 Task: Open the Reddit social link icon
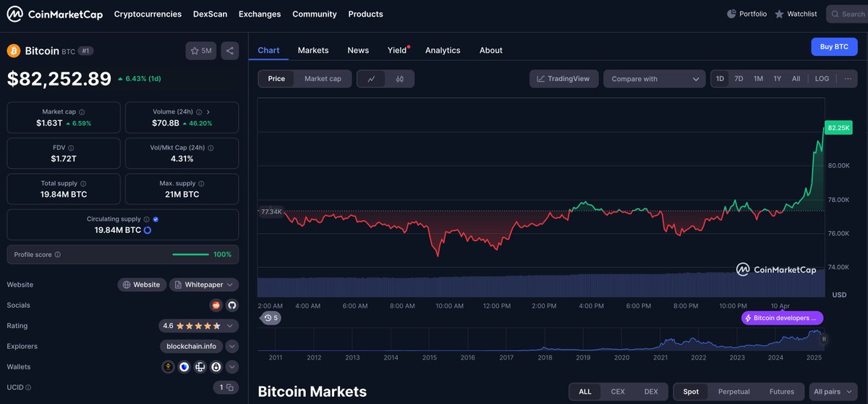216,306
